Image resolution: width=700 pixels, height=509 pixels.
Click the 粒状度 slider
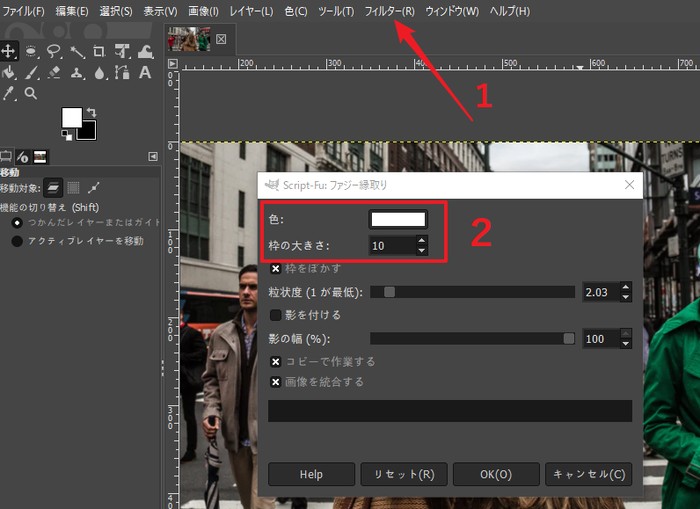[x=472, y=292]
